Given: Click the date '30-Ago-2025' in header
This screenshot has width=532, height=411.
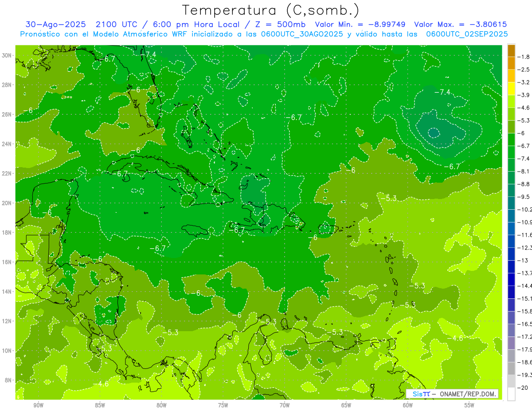Looking at the screenshot, I should tap(56, 24).
